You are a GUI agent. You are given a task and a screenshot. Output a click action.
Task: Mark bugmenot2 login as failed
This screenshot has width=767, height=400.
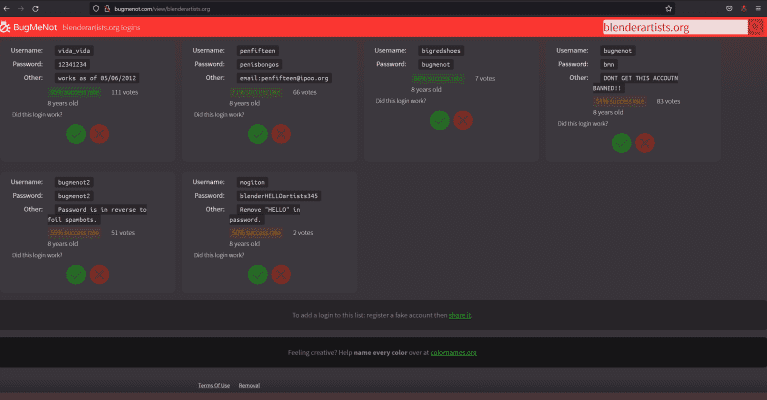(x=99, y=274)
